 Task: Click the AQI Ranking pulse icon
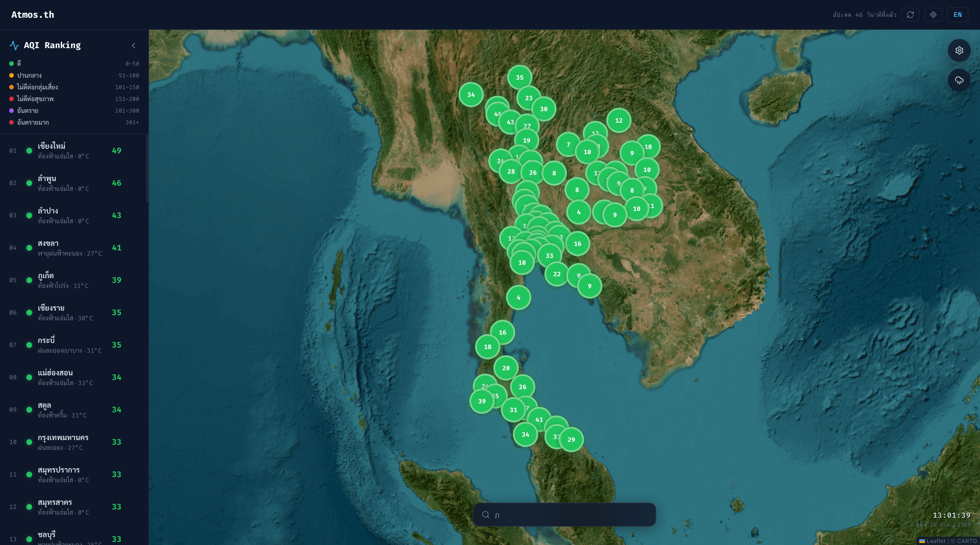click(x=14, y=45)
